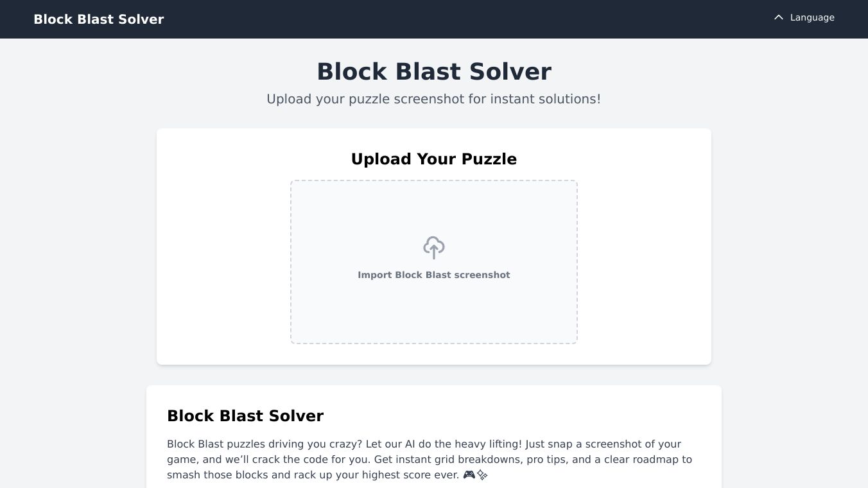Click the Upload Your Puzzle heading
This screenshot has width=868, height=488.
[434, 159]
